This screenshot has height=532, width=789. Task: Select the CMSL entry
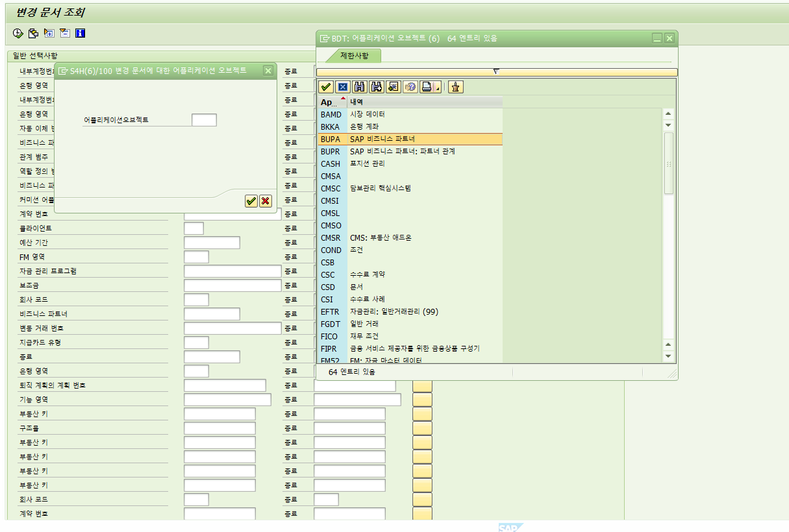click(410, 213)
